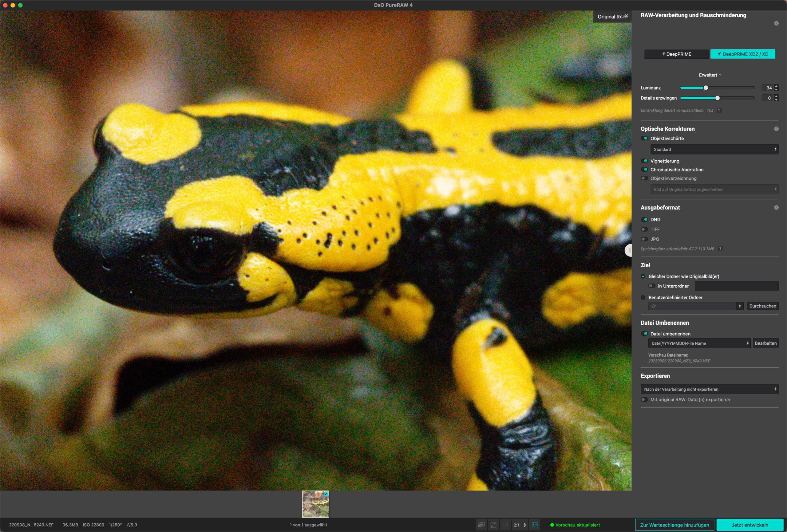The height and width of the screenshot is (532, 787).
Task: Click the question mark beside Speicherplatz erforderlich
Action: (x=720, y=249)
